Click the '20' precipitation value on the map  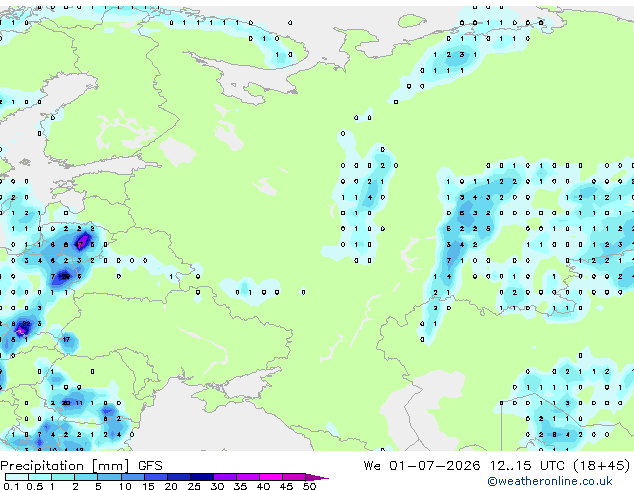point(66,403)
